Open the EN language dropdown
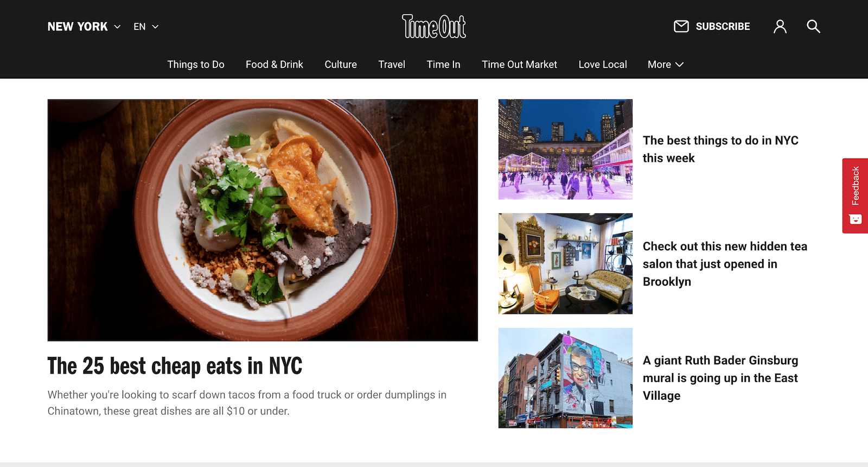The width and height of the screenshot is (868, 467). [146, 27]
